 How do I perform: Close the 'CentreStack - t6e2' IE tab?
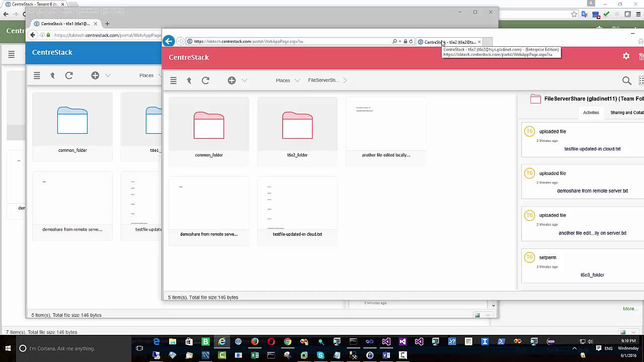[479, 42]
